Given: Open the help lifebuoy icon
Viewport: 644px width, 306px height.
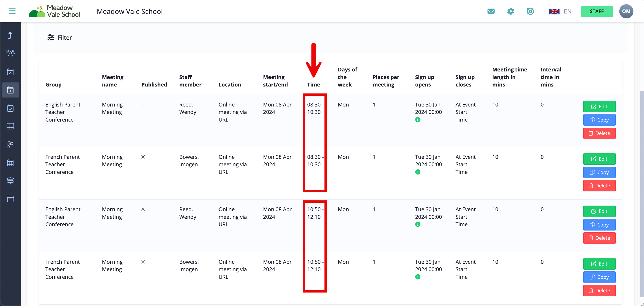Looking at the screenshot, I should point(530,11).
